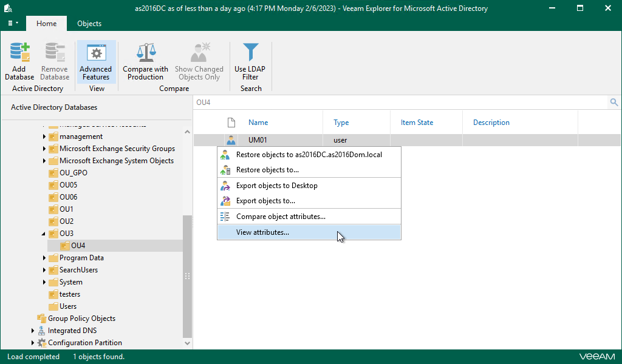Click the Integrated DNS node icon
The height and width of the screenshot is (364, 622).
[x=41, y=331]
